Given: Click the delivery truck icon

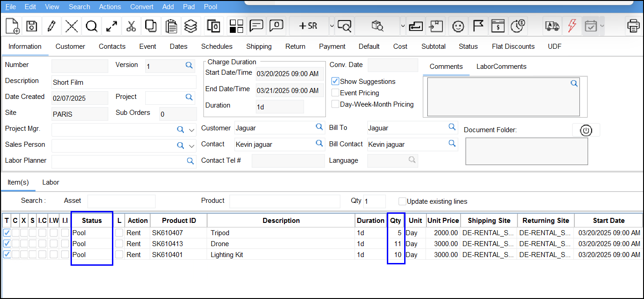Looking at the screenshot, I should [552, 26].
